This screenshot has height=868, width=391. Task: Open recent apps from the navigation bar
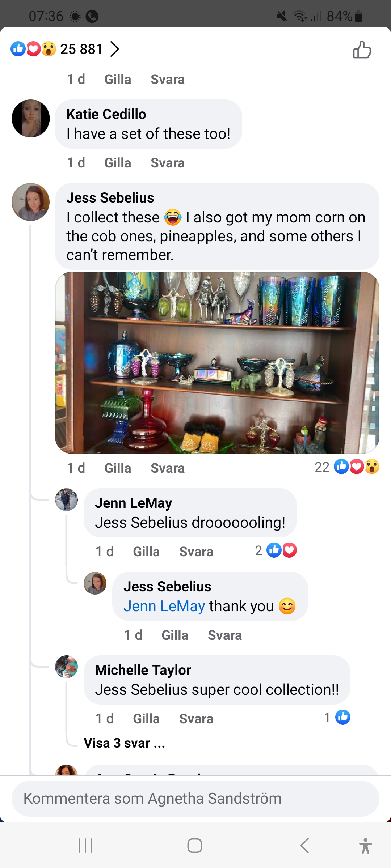[x=86, y=846]
